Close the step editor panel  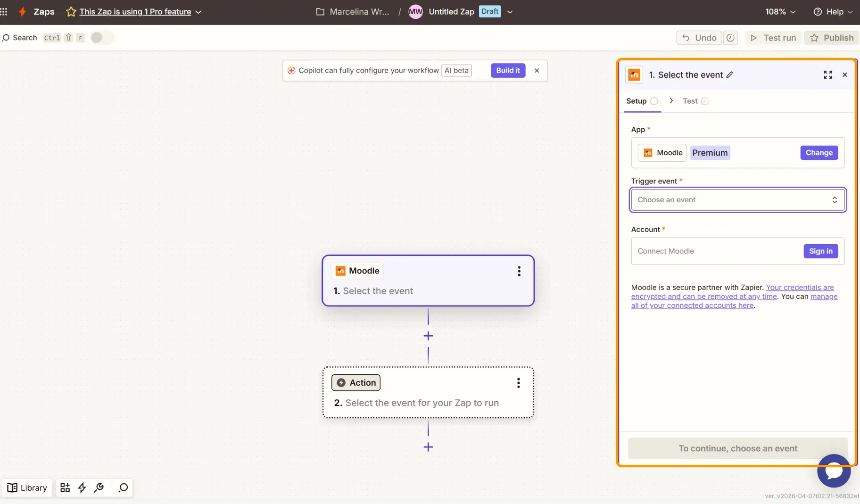pos(845,75)
